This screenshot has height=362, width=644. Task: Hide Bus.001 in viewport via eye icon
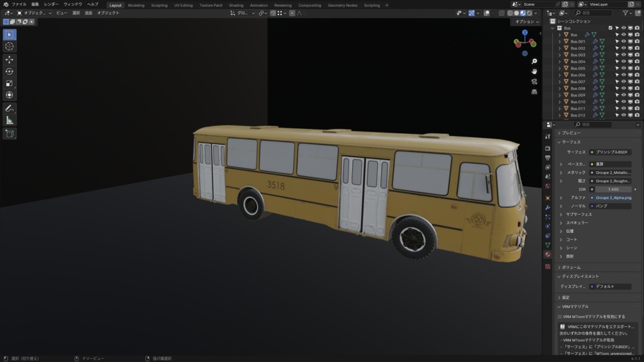pyautogui.click(x=623, y=41)
